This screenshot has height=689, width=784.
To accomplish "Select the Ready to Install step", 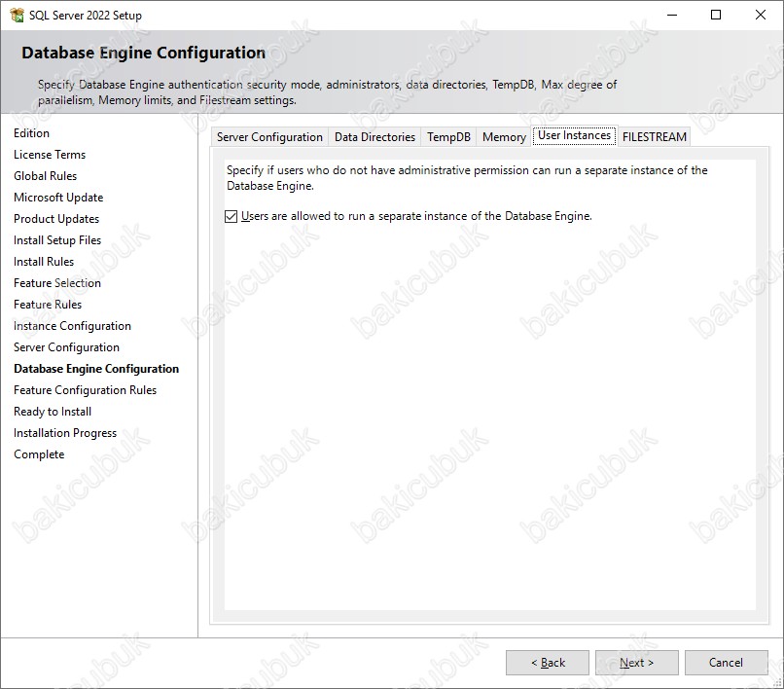I will (53, 412).
